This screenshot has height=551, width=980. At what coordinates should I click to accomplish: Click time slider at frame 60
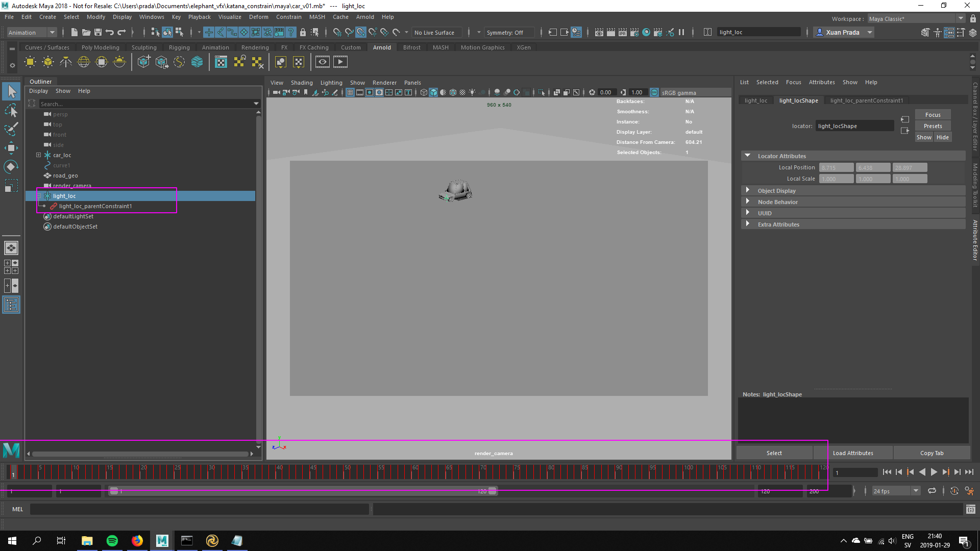412,472
